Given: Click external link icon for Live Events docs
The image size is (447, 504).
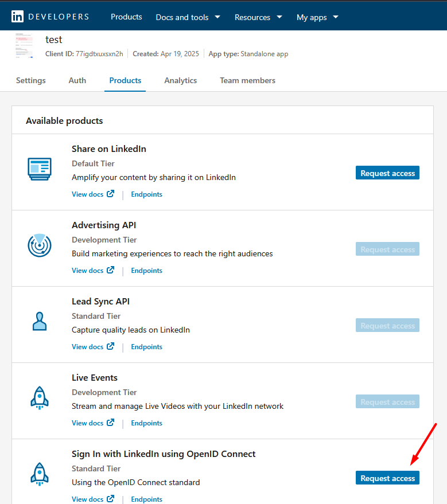Looking at the screenshot, I should 110,422.
